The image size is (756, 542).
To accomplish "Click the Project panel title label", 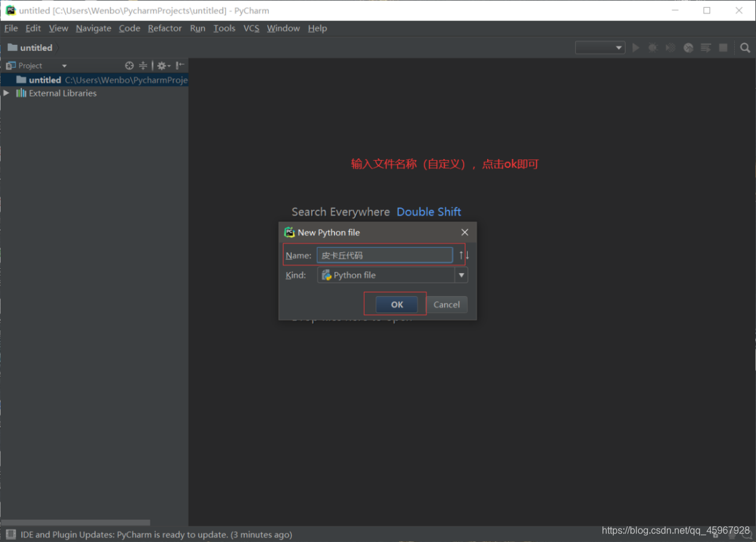I will (30, 66).
